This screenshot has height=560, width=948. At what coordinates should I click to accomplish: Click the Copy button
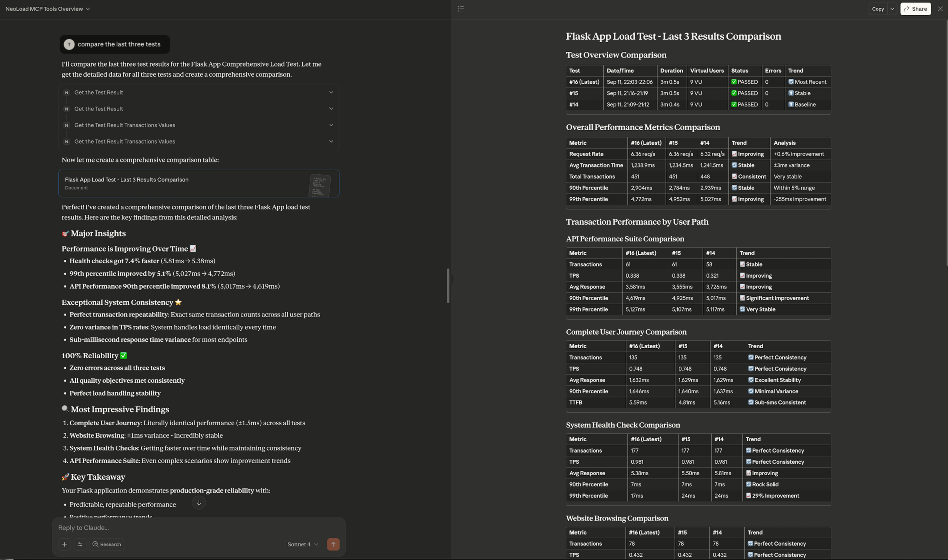pos(878,9)
